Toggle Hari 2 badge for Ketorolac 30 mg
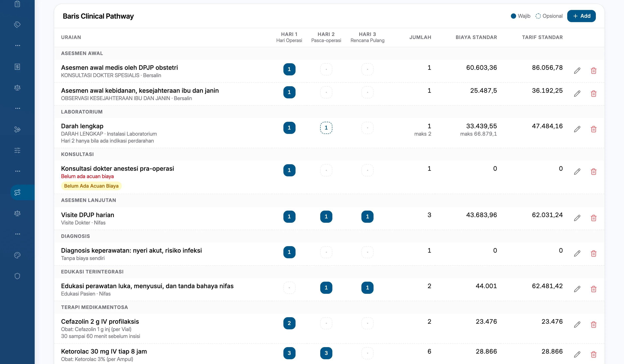This screenshot has width=624, height=364. [x=326, y=353]
